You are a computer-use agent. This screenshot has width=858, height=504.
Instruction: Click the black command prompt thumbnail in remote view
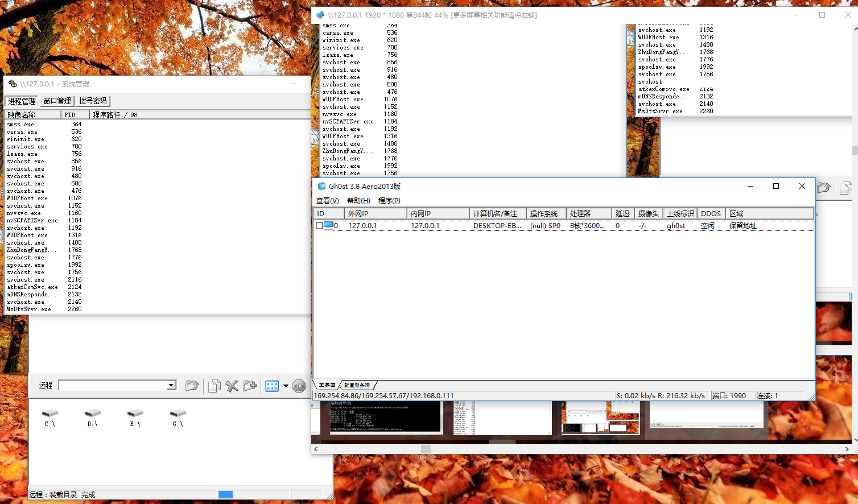click(385, 417)
